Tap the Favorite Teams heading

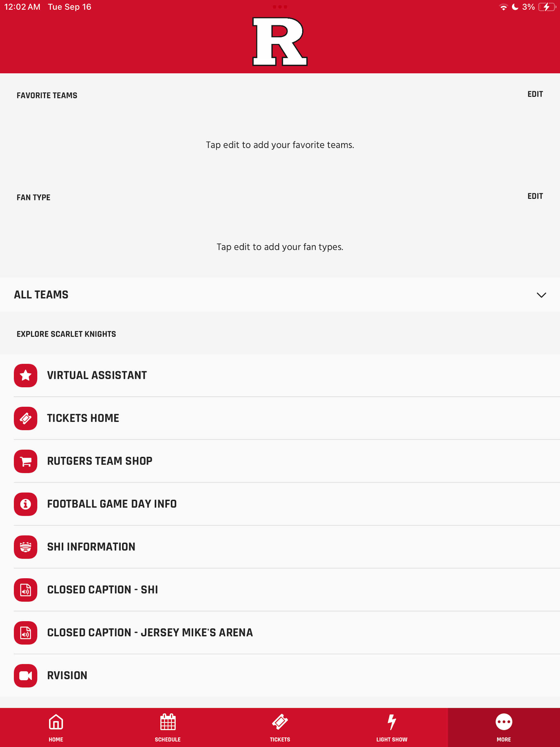tap(47, 96)
